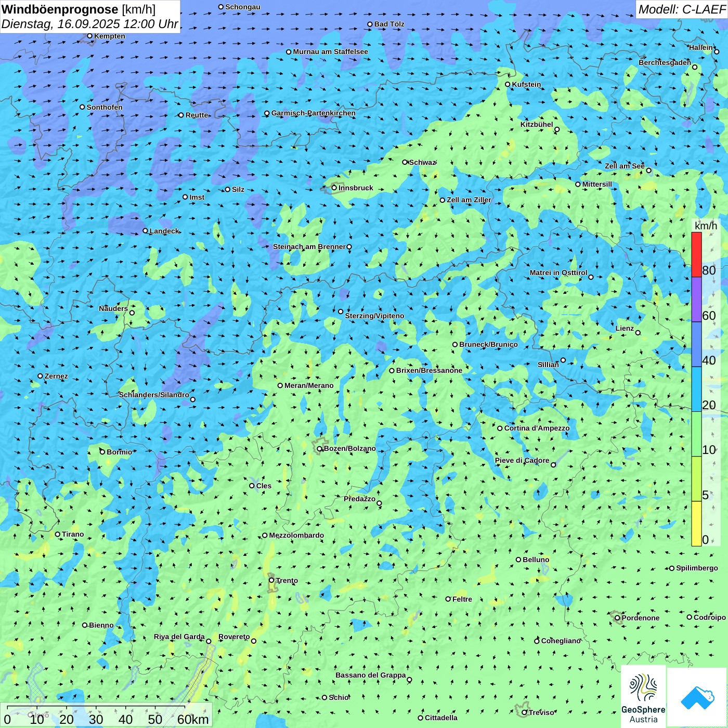Select the red swatch in the wind legend

[x=696, y=254]
